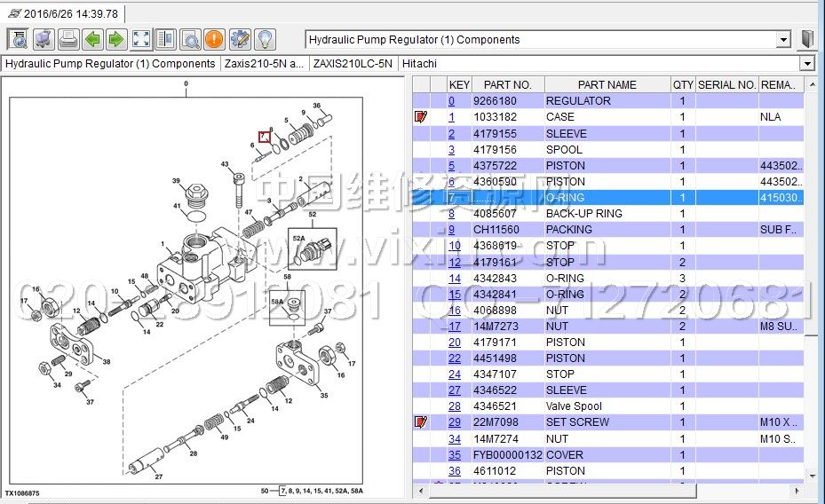Click the lightbulb hints icon

264,39
